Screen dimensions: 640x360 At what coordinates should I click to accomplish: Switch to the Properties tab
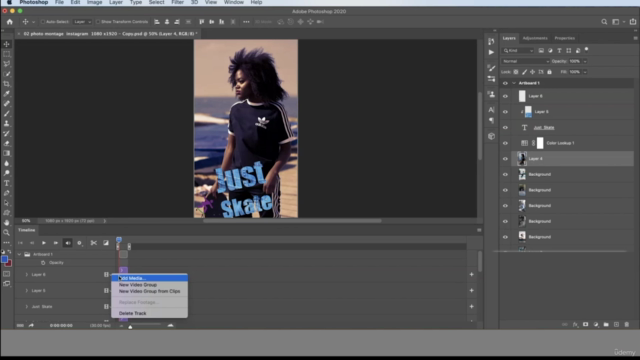click(564, 38)
